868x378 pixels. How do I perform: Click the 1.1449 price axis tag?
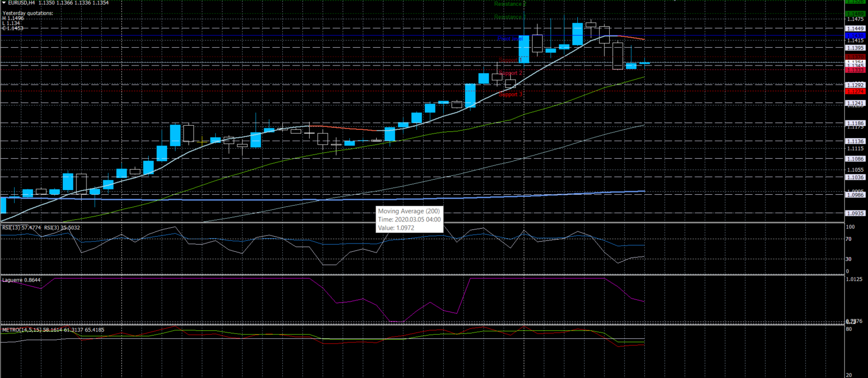coord(855,28)
